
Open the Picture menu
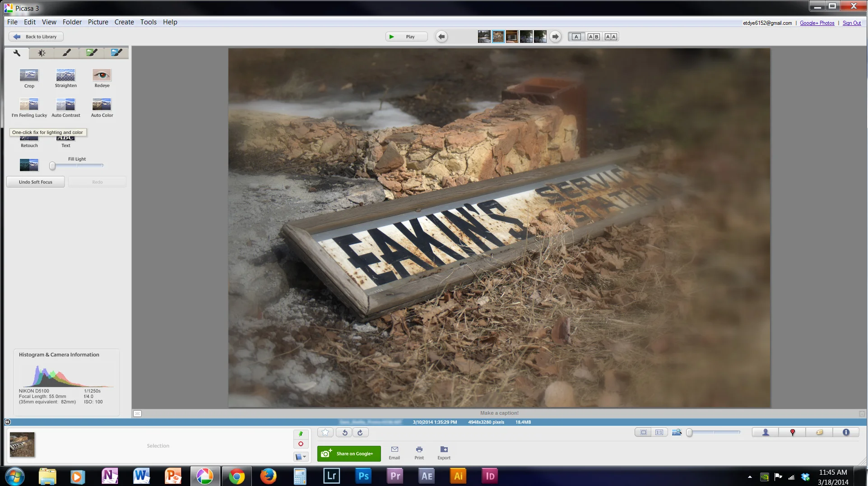(98, 22)
